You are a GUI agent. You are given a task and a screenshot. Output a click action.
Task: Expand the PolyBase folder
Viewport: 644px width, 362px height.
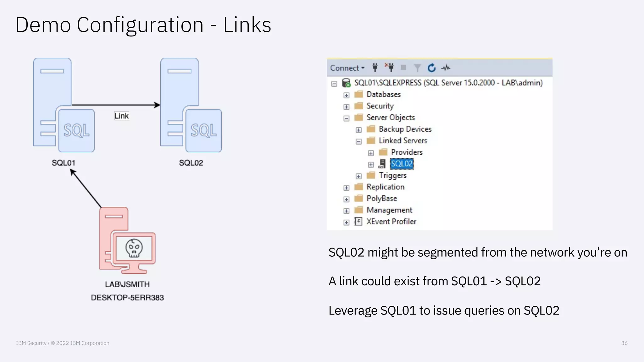(x=346, y=200)
